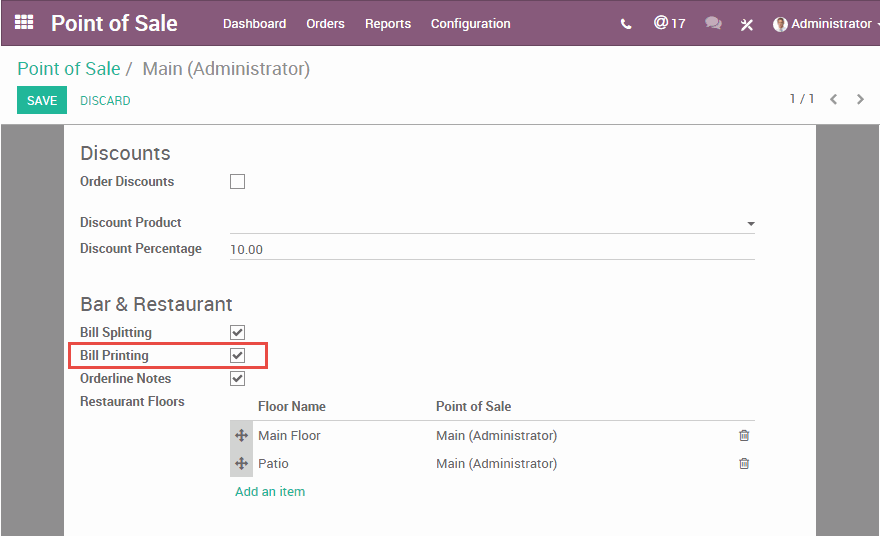Image resolution: width=880 pixels, height=536 pixels.
Task: Open the apps grid menu icon
Action: (24, 22)
